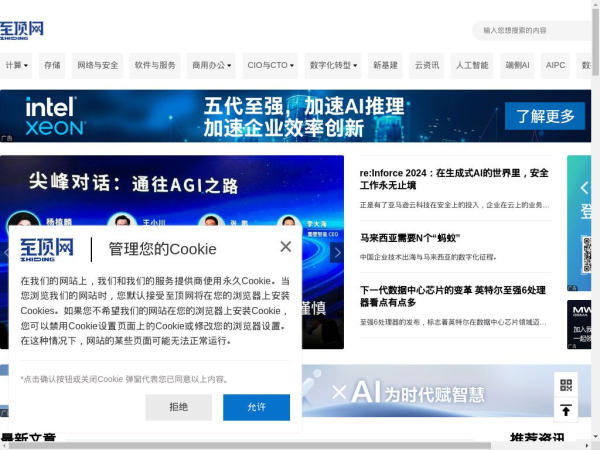The width and height of the screenshot is (600, 450).
Task: Click summary 中国企业技术出海与马来西亚的数字化征程
Action: (x=428, y=257)
